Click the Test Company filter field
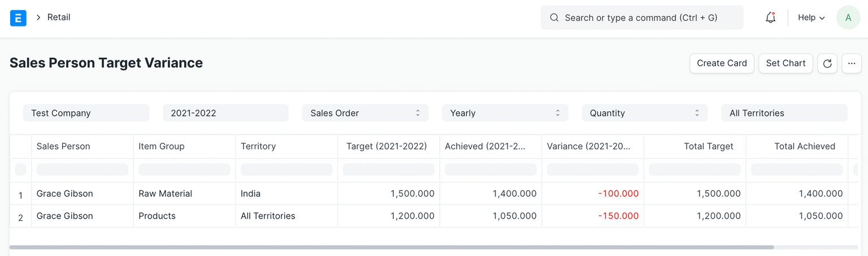 [x=86, y=113]
